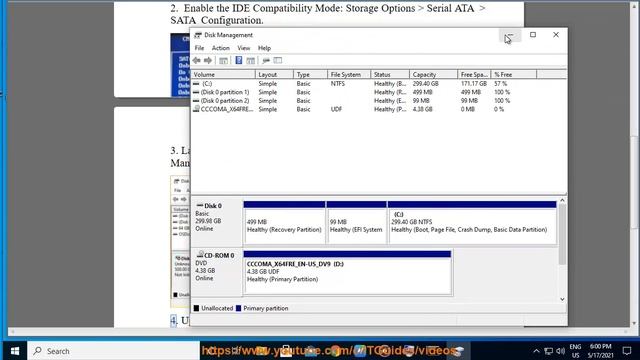The image size is (640, 360).
Task: Click the disk pane vertical scrollbar thumb
Action: (562, 234)
